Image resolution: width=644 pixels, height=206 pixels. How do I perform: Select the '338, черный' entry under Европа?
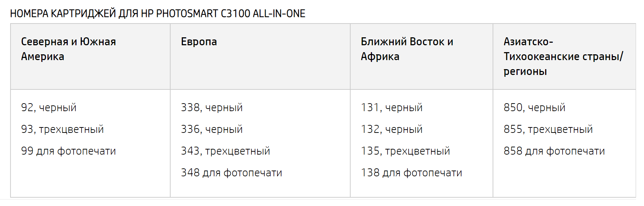click(212, 108)
